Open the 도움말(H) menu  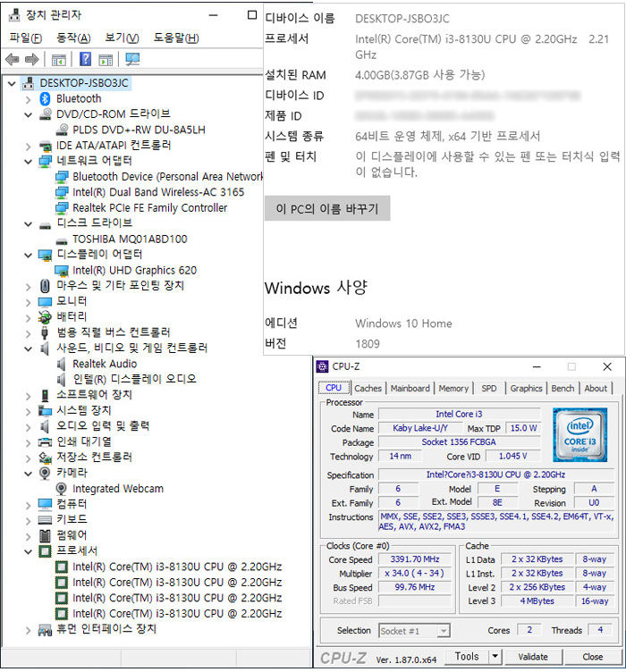(176, 38)
